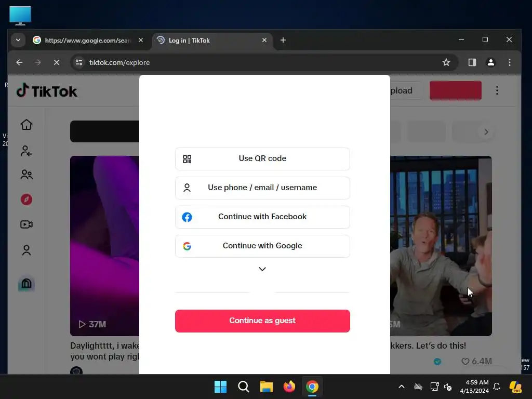Screen dimensions: 532x399
Task: Open the video thumbnail of smiling man
Action: (x=441, y=246)
